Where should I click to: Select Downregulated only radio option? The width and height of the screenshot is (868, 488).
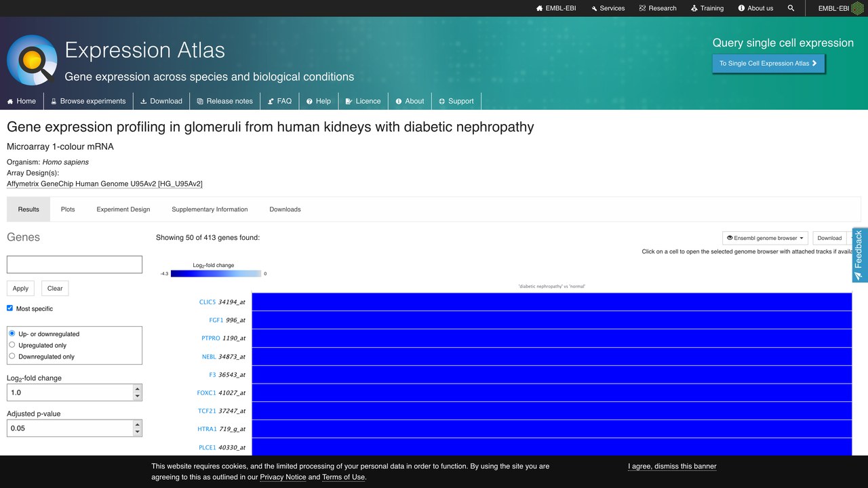12,355
